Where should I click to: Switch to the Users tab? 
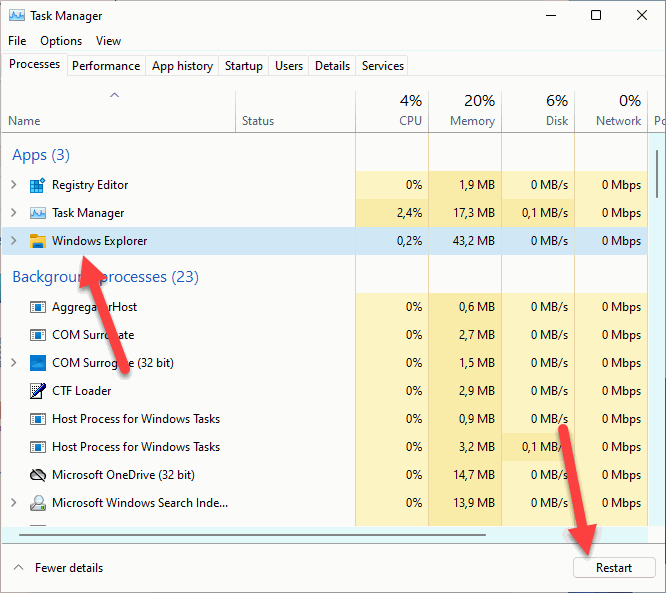coord(289,66)
